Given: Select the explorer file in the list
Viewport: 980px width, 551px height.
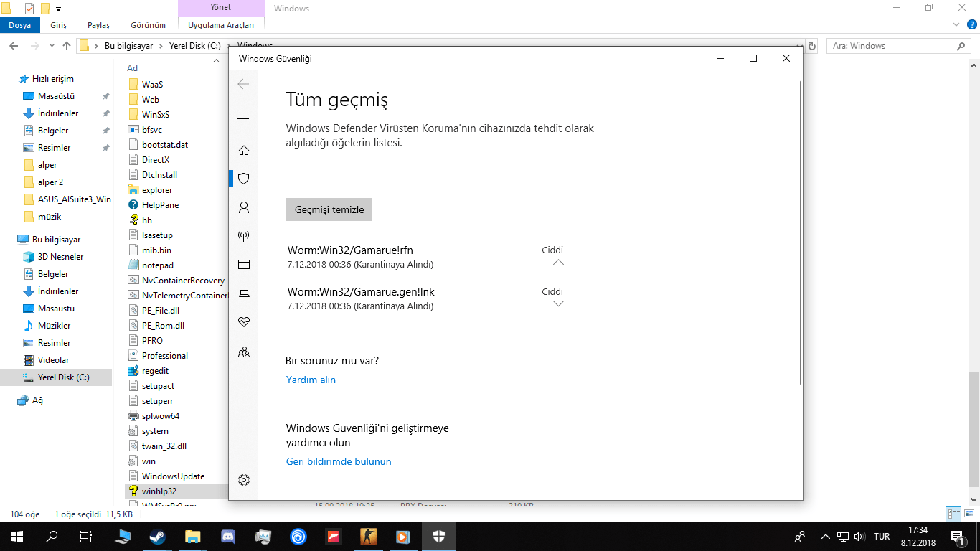Looking at the screenshot, I should (x=157, y=190).
